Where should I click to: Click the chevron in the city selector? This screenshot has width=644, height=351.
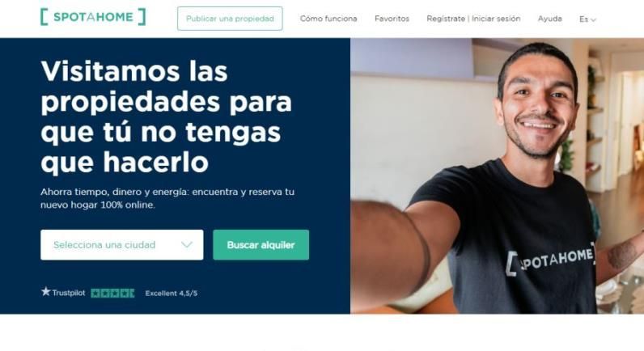tap(187, 245)
